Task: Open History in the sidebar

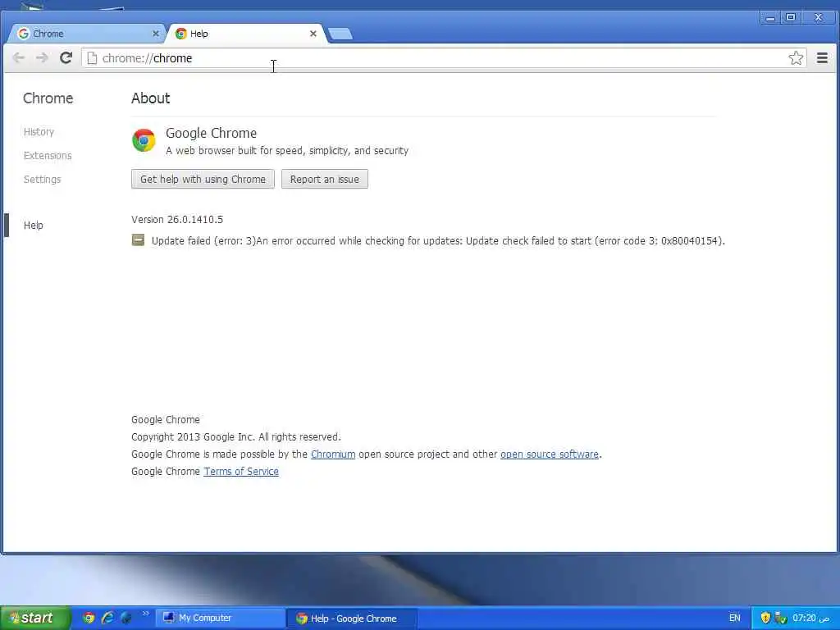Action: click(x=39, y=132)
